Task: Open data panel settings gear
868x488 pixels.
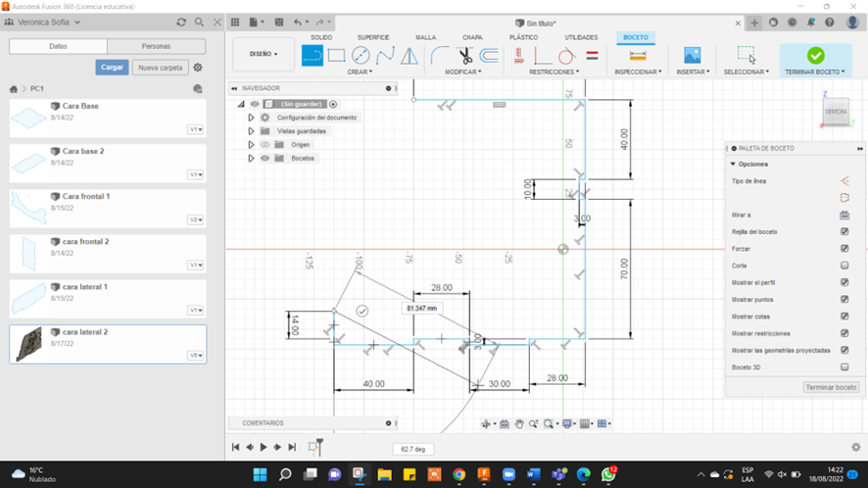Action: pos(198,68)
